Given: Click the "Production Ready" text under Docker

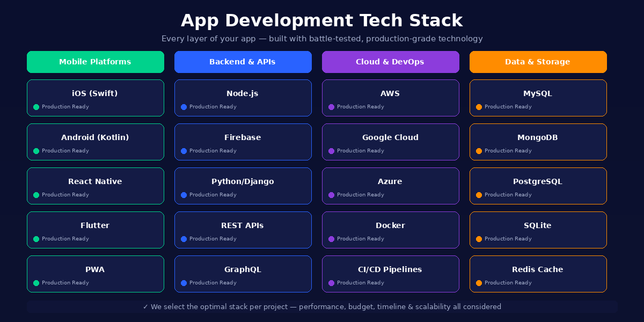Looking at the screenshot, I should click(361, 239).
